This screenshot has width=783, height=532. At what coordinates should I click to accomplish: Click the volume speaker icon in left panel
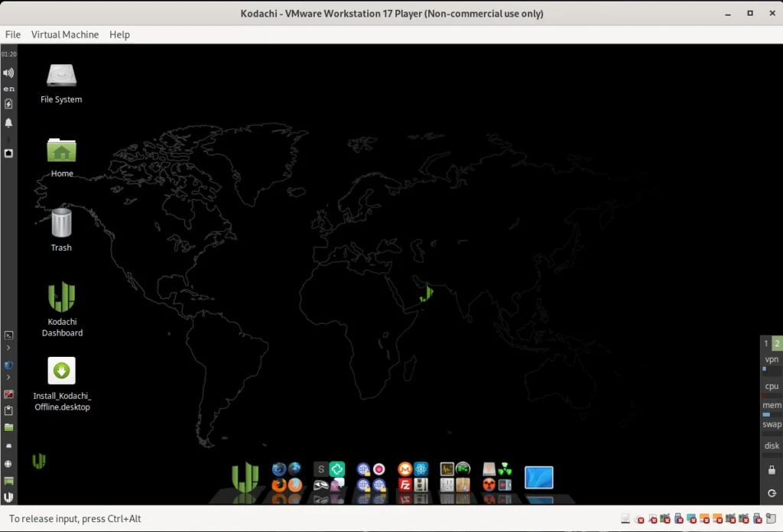pyautogui.click(x=8, y=73)
